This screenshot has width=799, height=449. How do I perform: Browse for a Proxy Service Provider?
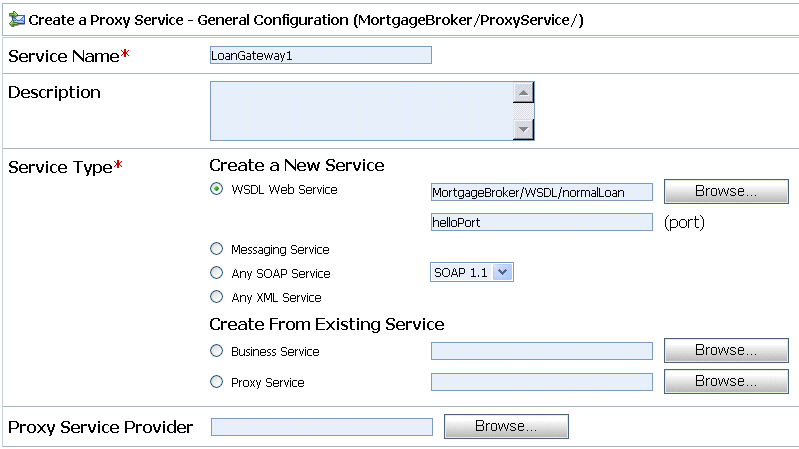(506, 426)
